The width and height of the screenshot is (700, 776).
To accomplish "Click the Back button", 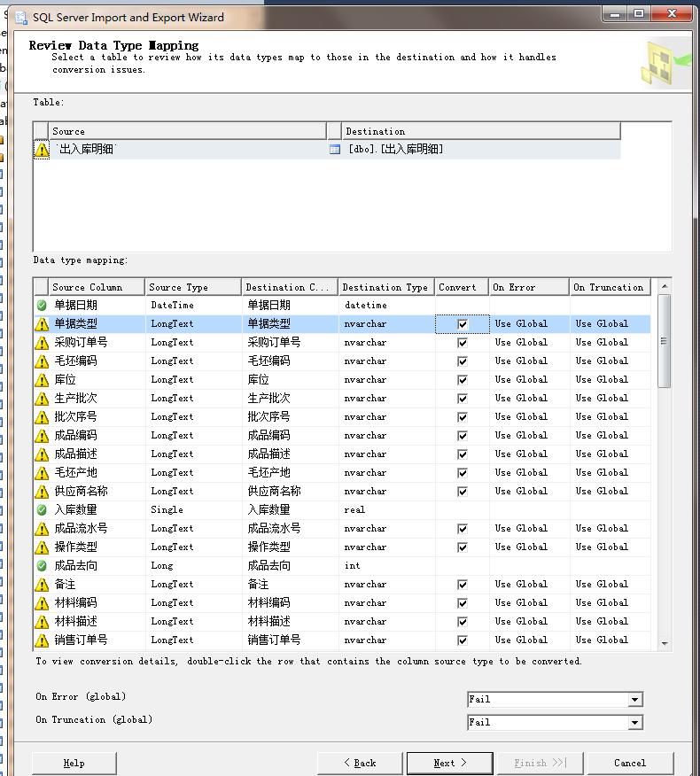I will 360,763.
